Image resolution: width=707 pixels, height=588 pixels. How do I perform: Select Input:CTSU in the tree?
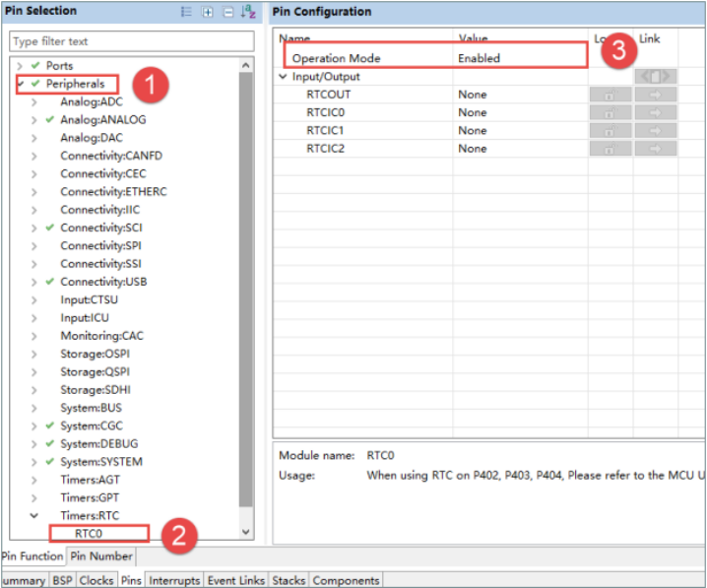tap(90, 299)
